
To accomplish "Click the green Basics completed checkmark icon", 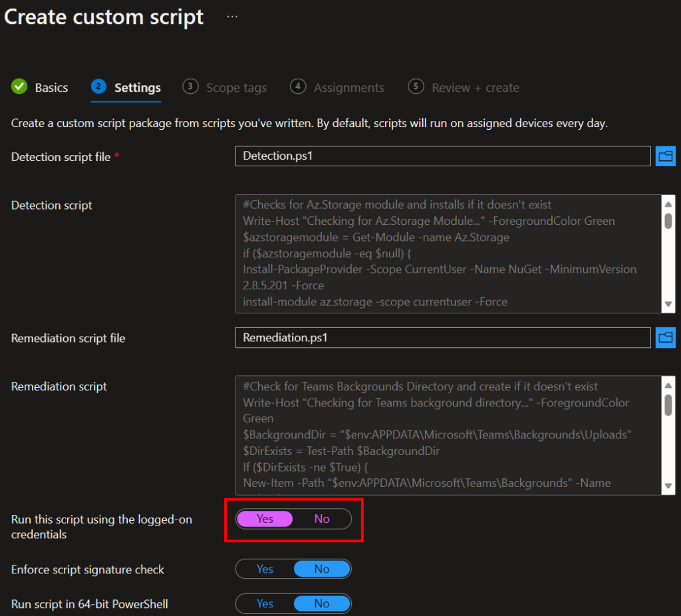I will click(19, 87).
